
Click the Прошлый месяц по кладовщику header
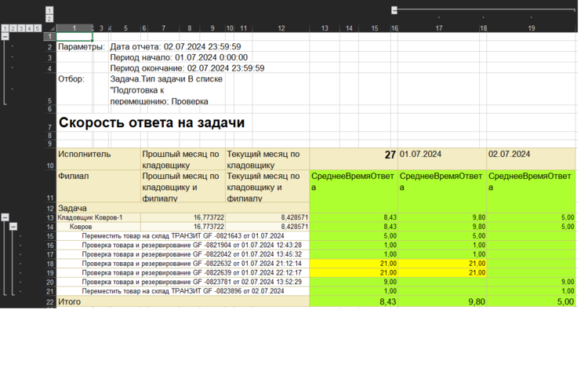[x=183, y=159]
